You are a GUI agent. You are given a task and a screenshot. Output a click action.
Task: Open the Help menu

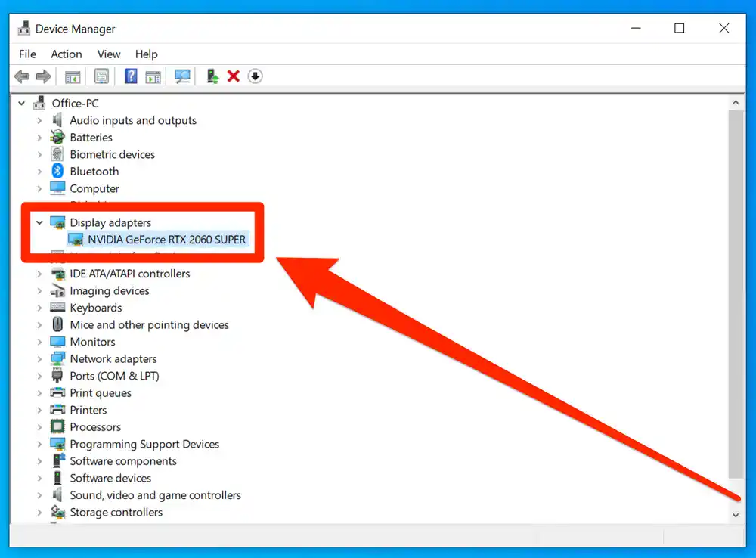click(146, 54)
